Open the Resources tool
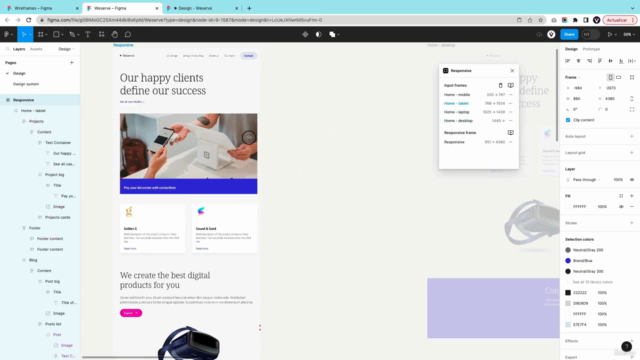This screenshot has height=360, width=640. click(x=101, y=35)
